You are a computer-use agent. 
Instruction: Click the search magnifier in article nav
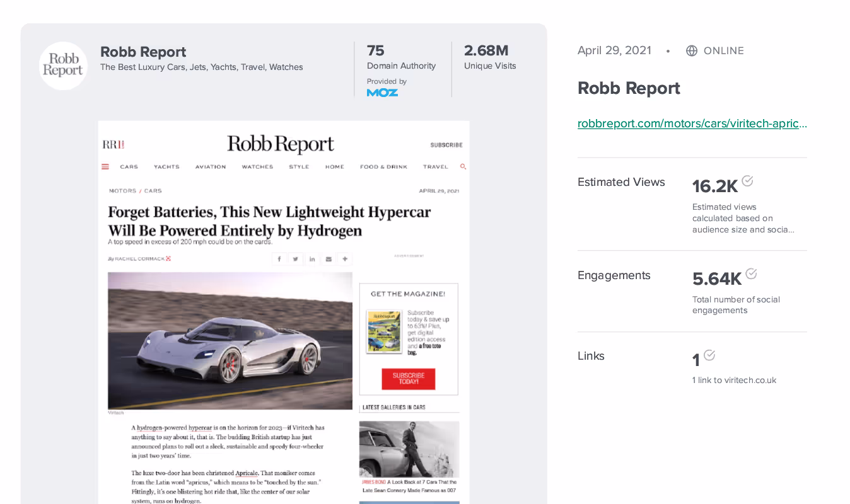pyautogui.click(x=463, y=167)
